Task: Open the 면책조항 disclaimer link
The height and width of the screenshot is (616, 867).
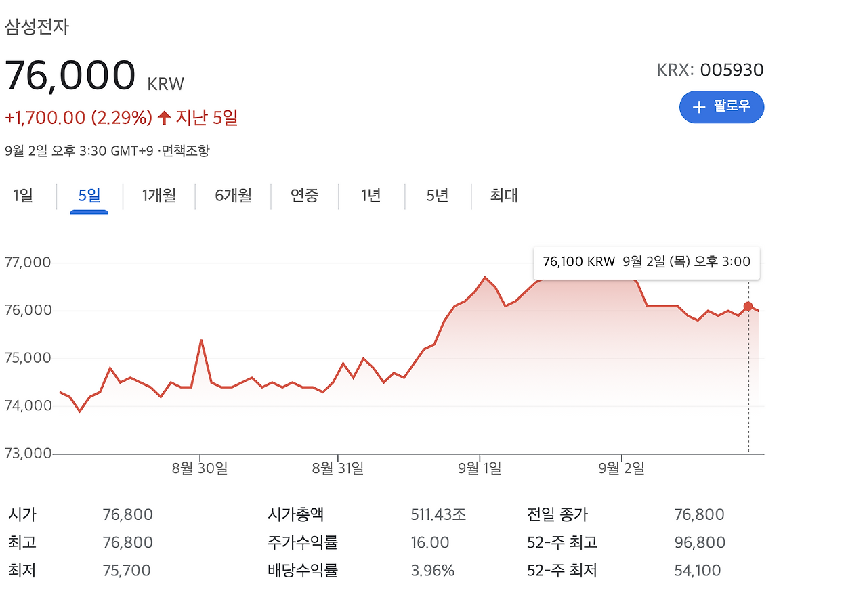Action: pyautogui.click(x=187, y=151)
